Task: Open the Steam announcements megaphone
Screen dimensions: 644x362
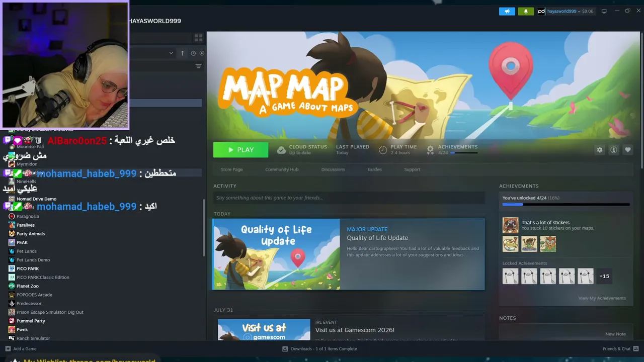Action: coord(507,11)
